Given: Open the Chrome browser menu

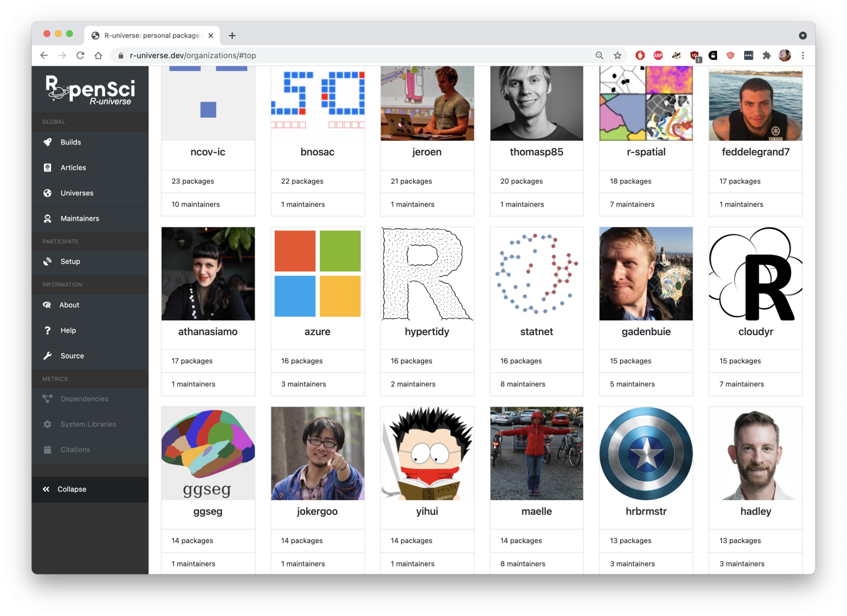Looking at the screenshot, I should tap(803, 55).
